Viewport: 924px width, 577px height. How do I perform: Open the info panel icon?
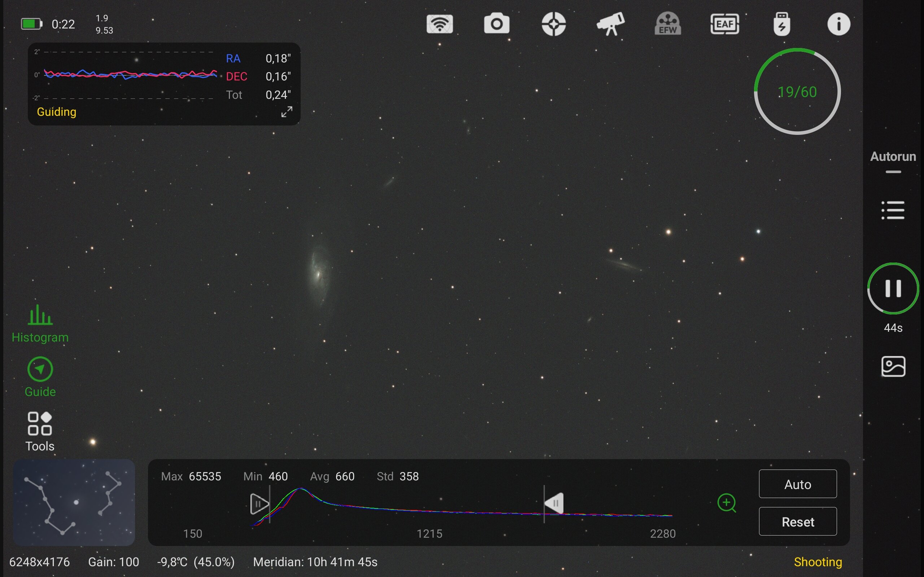838,25
